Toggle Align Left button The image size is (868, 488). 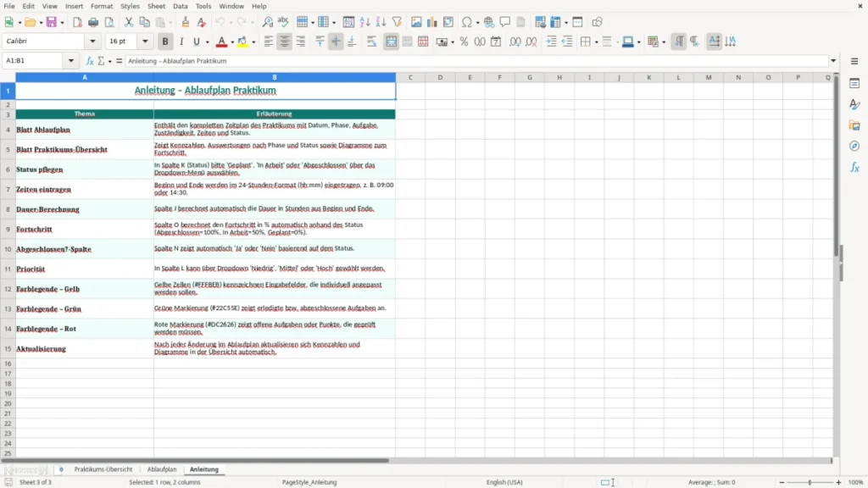pos(269,42)
